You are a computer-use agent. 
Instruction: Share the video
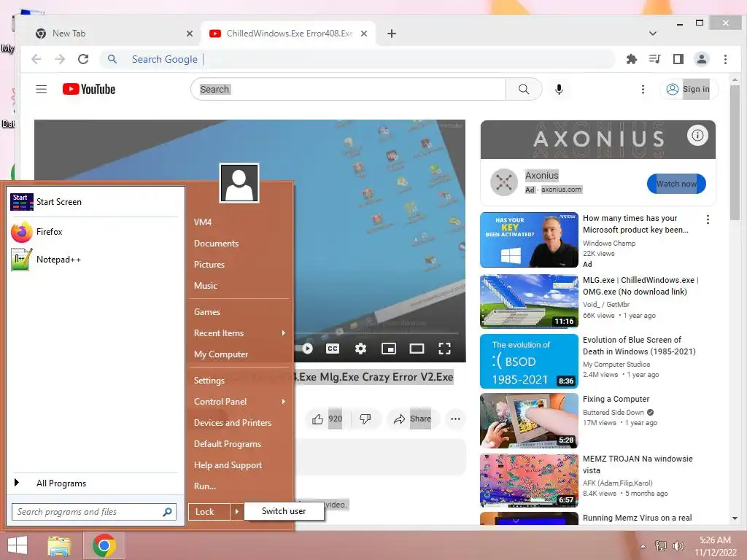[x=412, y=419]
